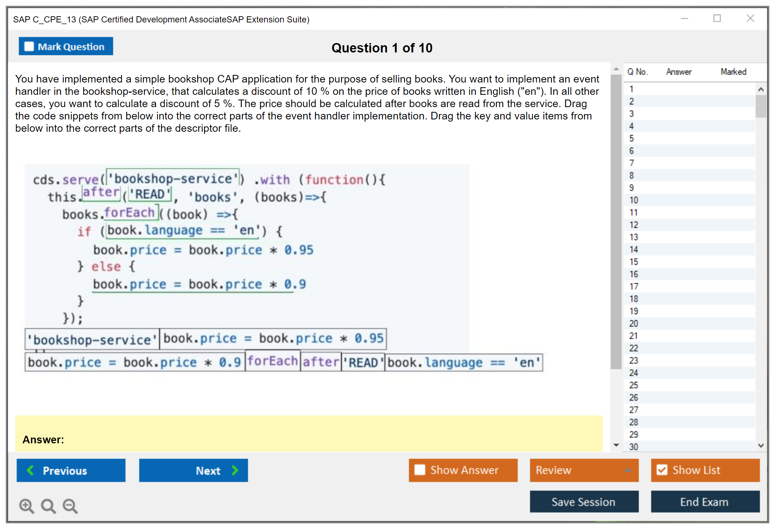Click the green right arrow on Next

tap(235, 470)
